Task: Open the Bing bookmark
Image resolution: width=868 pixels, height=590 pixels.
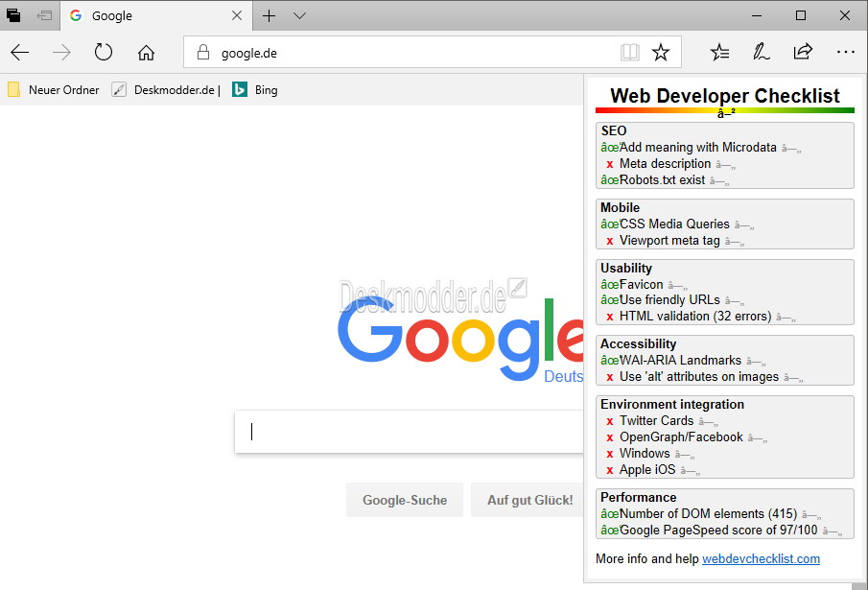Action: click(255, 89)
